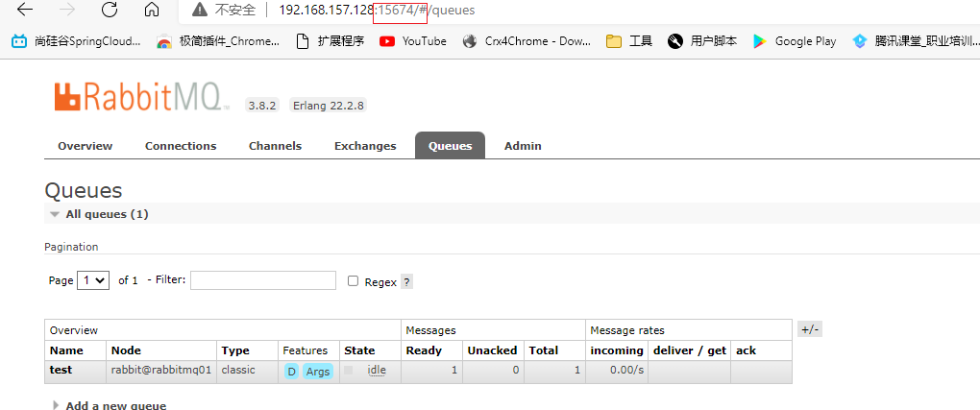Open the Crx4Chrome bookmark
This screenshot has height=410, width=980.
coord(527,41)
